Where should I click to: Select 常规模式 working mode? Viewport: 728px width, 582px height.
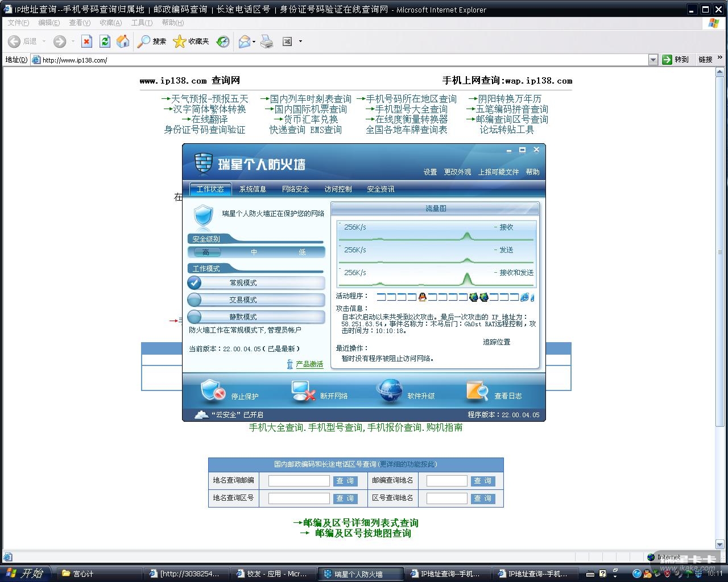[x=256, y=282]
